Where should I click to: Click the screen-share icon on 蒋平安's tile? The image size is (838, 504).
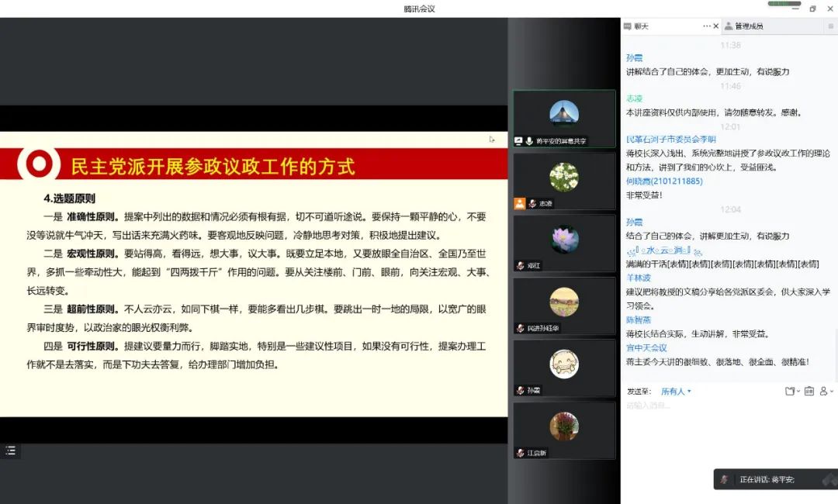click(x=519, y=141)
